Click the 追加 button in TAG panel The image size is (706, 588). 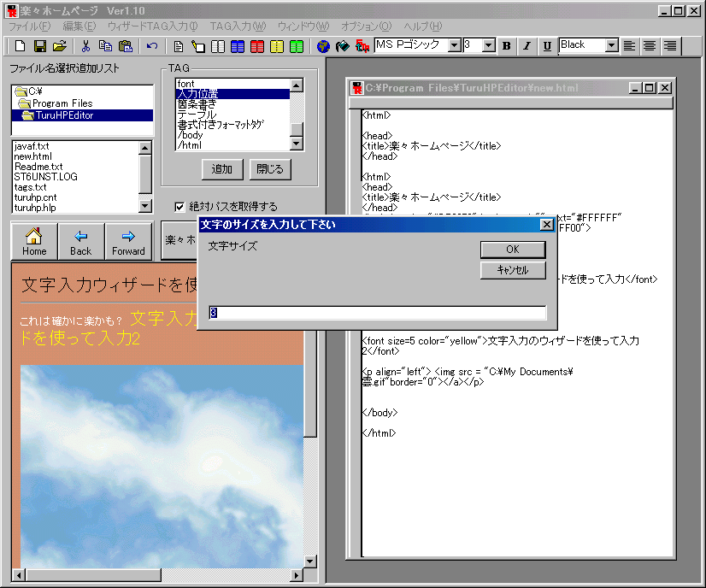click(x=222, y=169)
